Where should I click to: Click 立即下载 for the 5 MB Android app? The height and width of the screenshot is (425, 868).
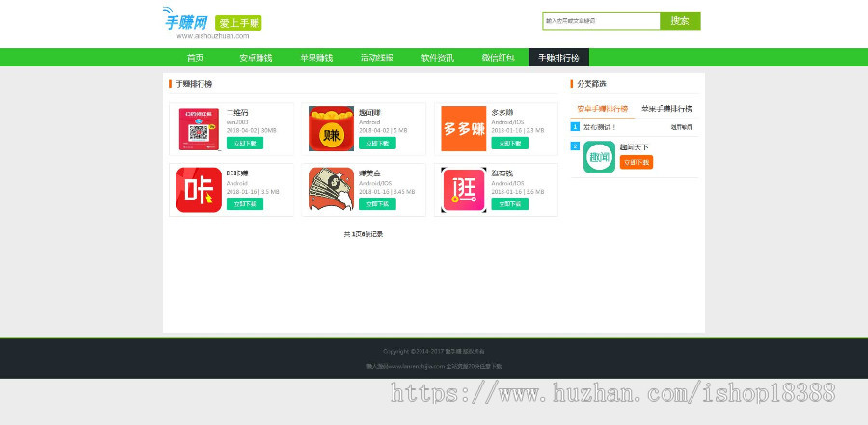click(x=377, y=143)
